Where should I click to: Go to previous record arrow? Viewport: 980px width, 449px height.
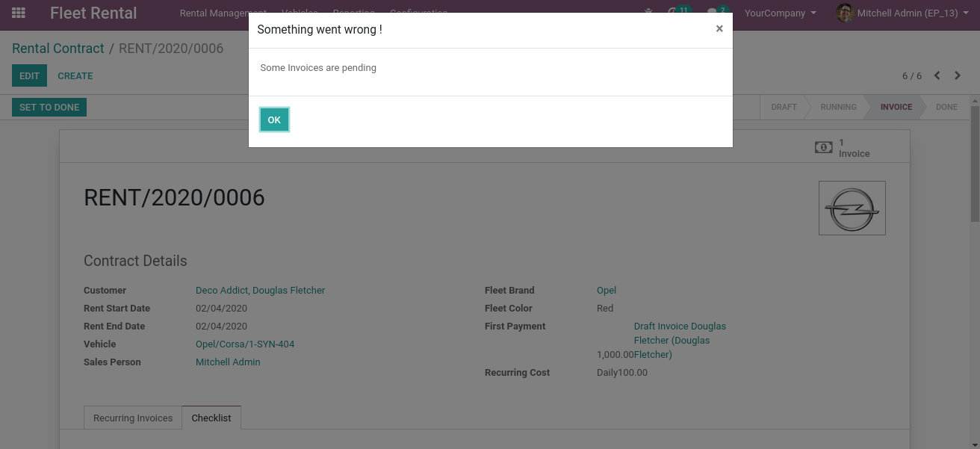937,75
